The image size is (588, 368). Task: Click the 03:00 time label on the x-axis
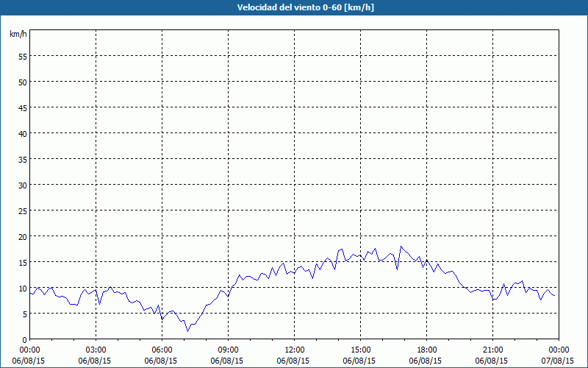click(96, 350)
